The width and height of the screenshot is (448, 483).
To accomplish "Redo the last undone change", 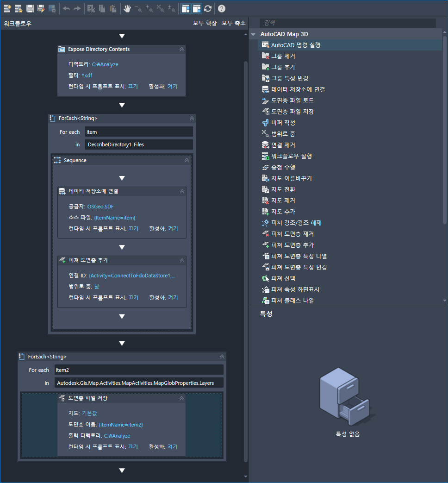I will (x=77, y=9).
